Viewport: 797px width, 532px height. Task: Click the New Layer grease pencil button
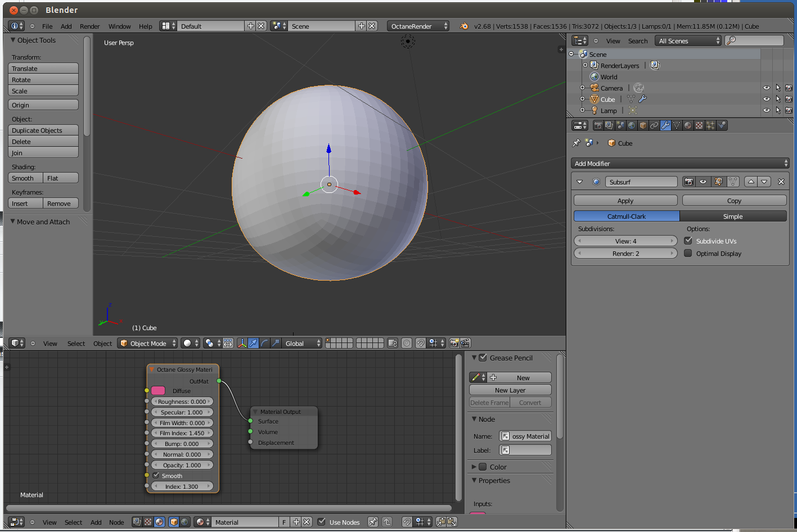[x=510, y=390]
